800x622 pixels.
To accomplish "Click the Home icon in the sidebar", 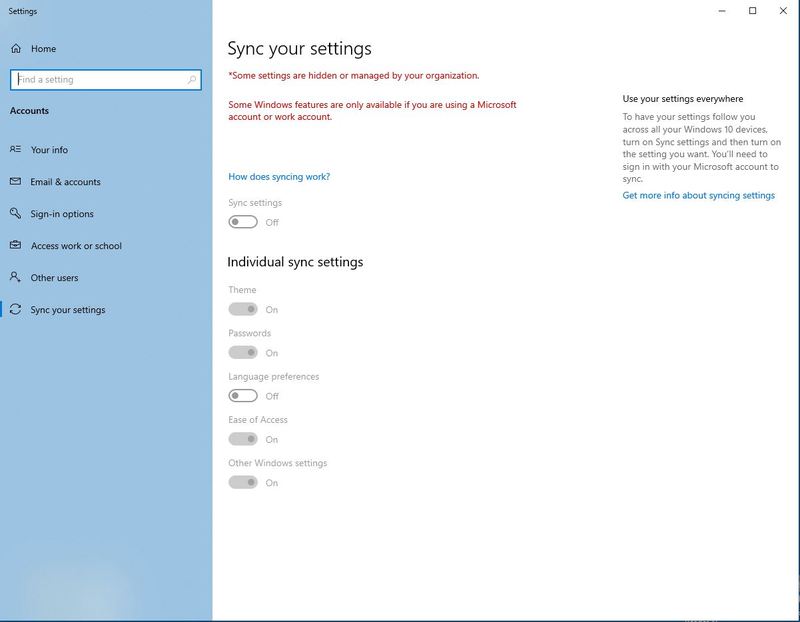I will click(x=16, y=48).
